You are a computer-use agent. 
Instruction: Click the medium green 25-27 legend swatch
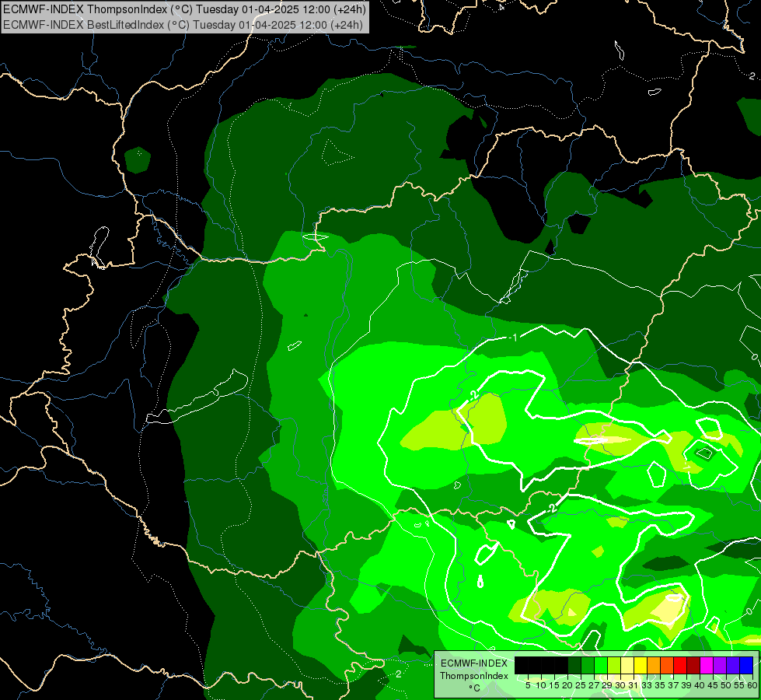click(588, 665)
